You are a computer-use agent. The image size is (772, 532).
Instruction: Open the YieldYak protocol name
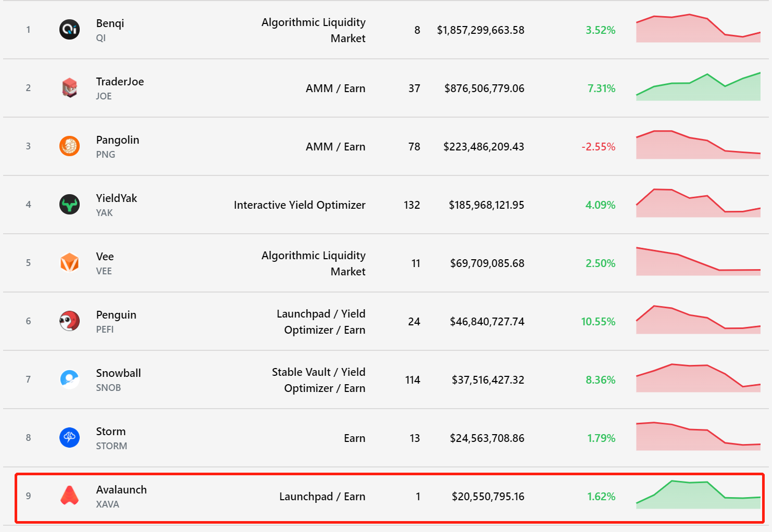coord(117,198)
